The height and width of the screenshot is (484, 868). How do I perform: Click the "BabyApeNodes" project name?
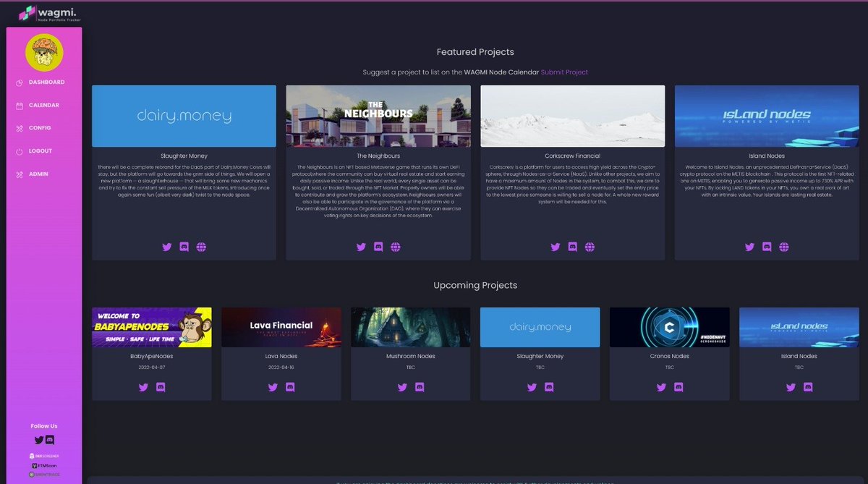point(152,357)
